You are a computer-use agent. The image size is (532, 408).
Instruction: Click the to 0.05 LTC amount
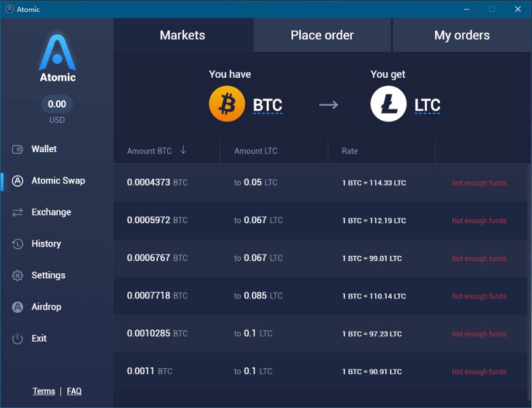coord(256,183)
